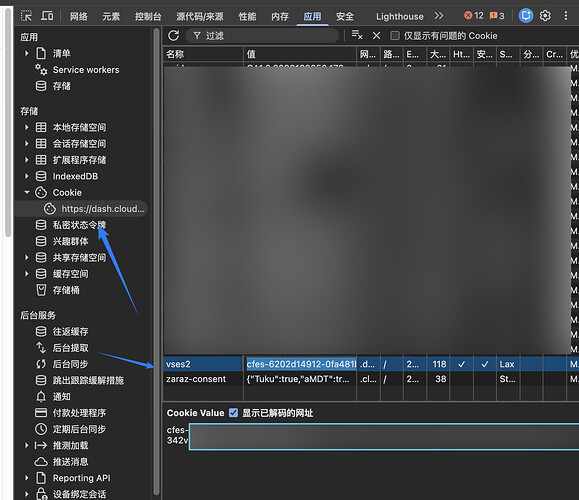Open 定期后台同步 periodic sync
The width and height of the screenshot is (579, 500).
[x=79, y=429]
